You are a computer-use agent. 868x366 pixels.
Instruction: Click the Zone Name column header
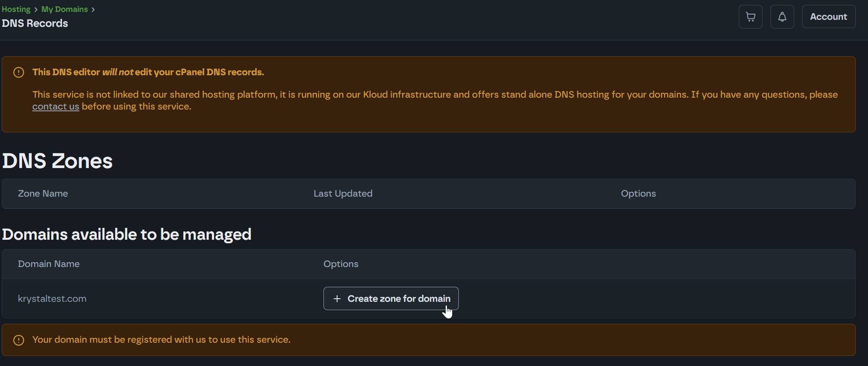click(x=43, y=194)
